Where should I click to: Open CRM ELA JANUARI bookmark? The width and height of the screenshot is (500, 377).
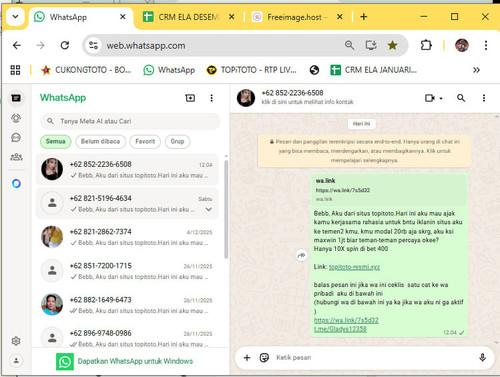tap(373, 70)
